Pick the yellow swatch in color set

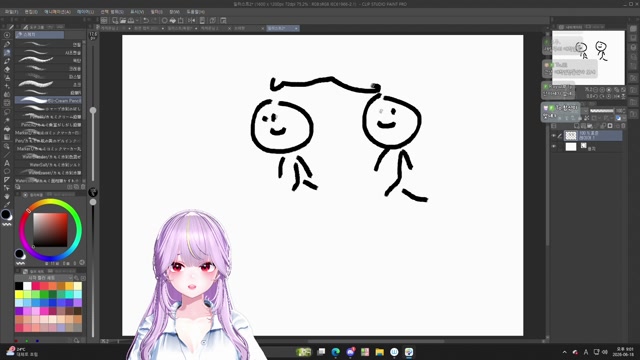click(x=19, y=294)
